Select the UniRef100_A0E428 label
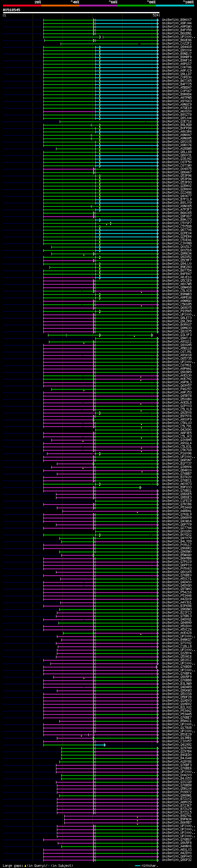The image size is (197, 868). pyautogui.click(x=177, y=633)
